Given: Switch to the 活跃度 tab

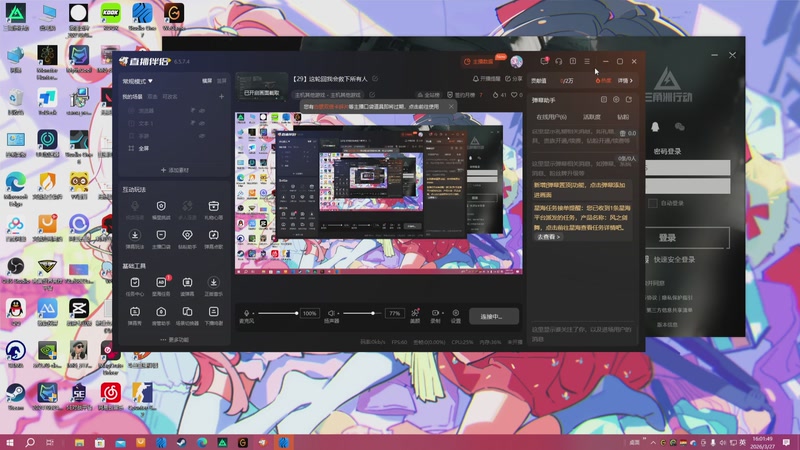Looking at the screenshot, I should coord(592,117).
